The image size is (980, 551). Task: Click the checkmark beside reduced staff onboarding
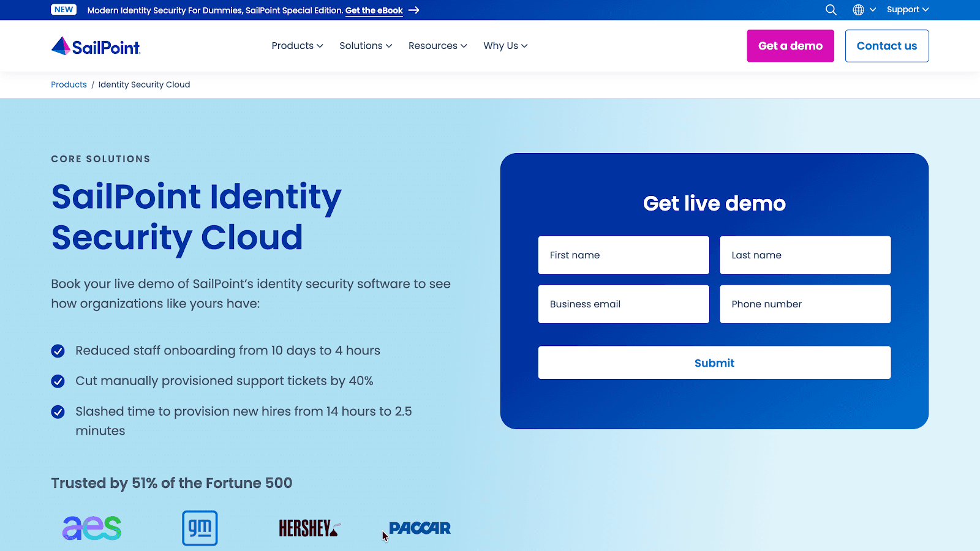58,351
